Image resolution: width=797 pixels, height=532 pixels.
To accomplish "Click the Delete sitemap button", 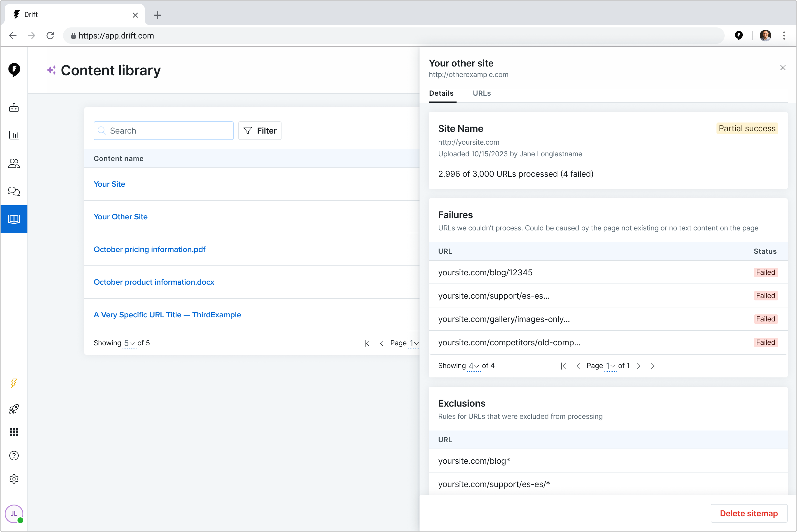I will click(x=749, y=513).
